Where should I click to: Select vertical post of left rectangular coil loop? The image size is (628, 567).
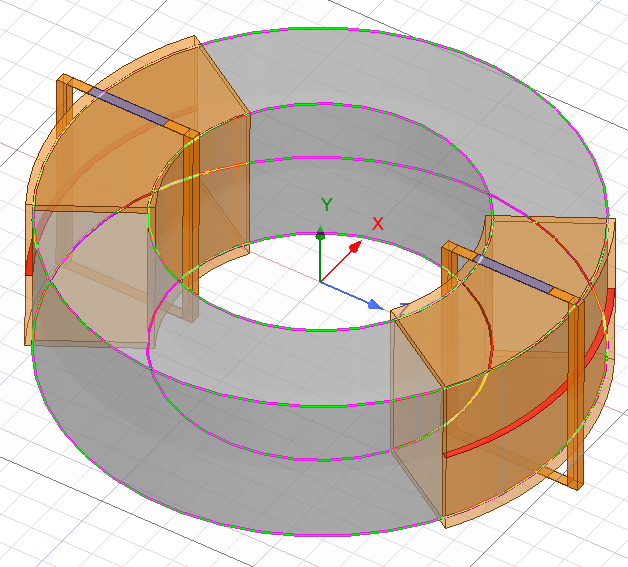click(191, 226)
